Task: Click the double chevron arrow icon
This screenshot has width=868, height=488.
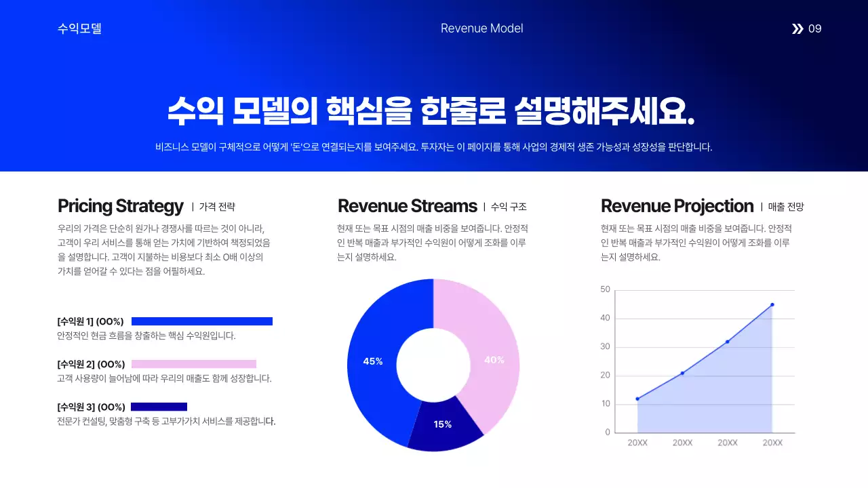Action: pyautogui.click(x=797, y=28)
